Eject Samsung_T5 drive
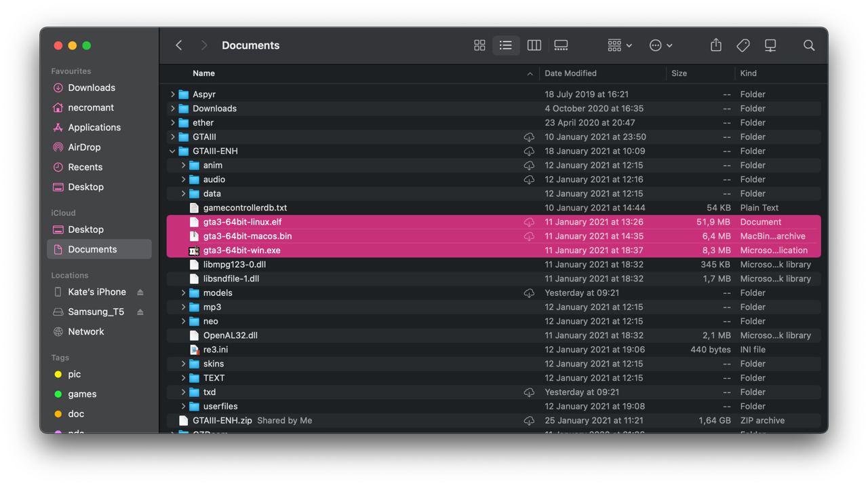Image resolution: width=868 pixels, height=486 pixels. [x=140, y=312]
